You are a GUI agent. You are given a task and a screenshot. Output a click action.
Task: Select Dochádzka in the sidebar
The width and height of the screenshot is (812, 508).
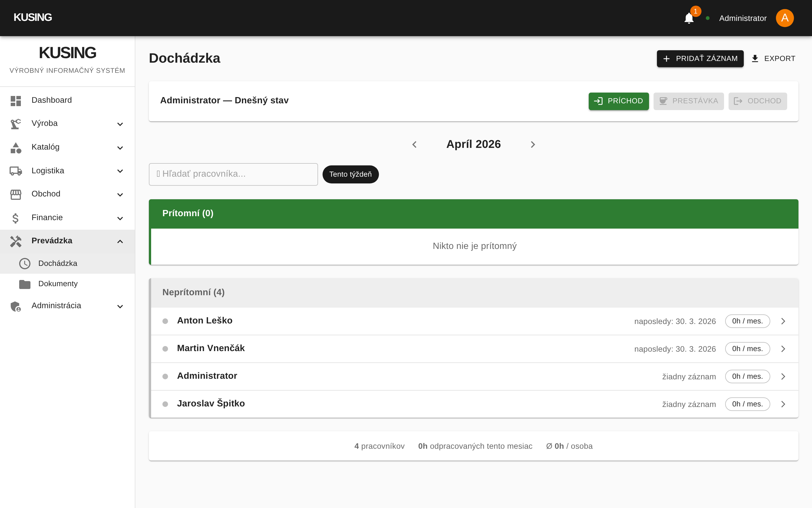[67, 263]
